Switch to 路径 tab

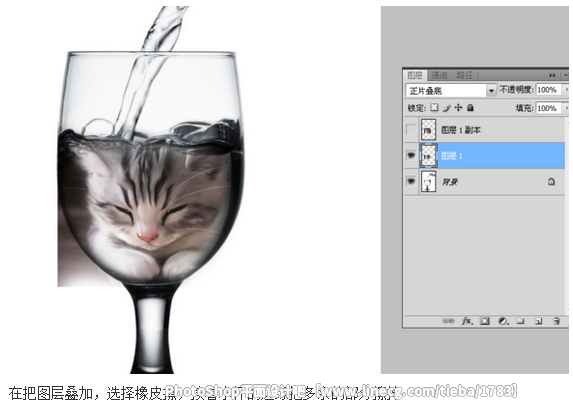[464, 75]
